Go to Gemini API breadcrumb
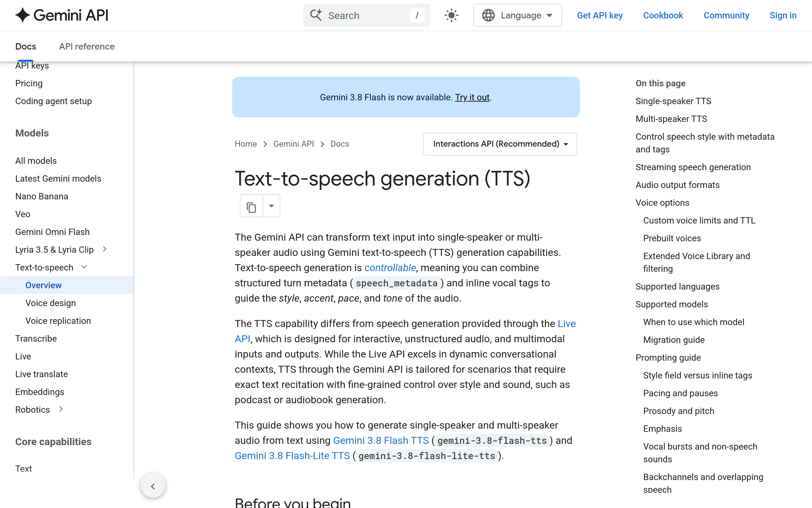Viewport: 812px width, 508px height. pyautogui.click(x=294, y=144)
